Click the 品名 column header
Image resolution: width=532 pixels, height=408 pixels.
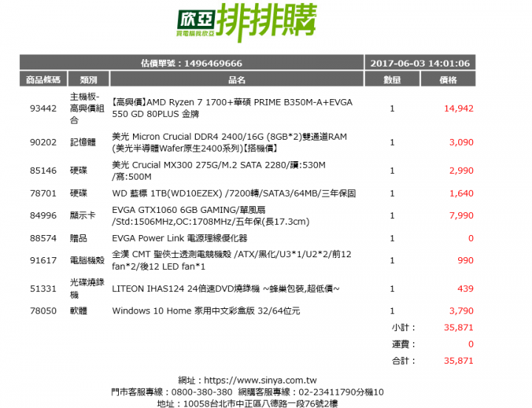pos(237,79)
